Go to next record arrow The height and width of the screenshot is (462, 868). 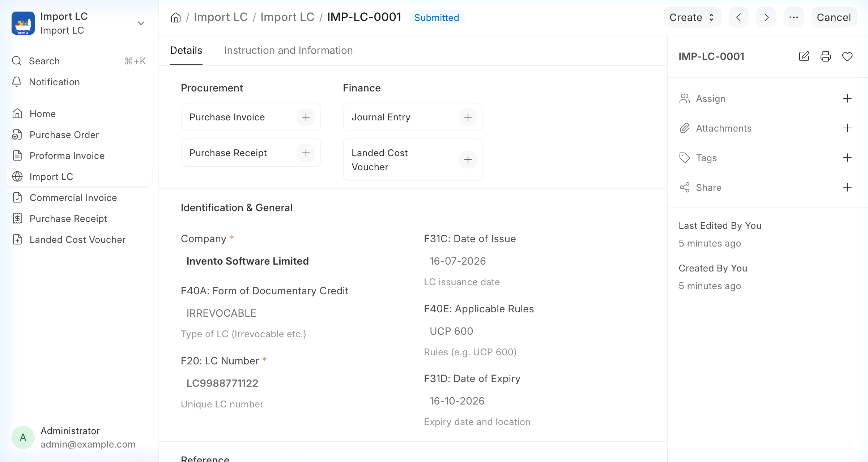pos(766,17)
